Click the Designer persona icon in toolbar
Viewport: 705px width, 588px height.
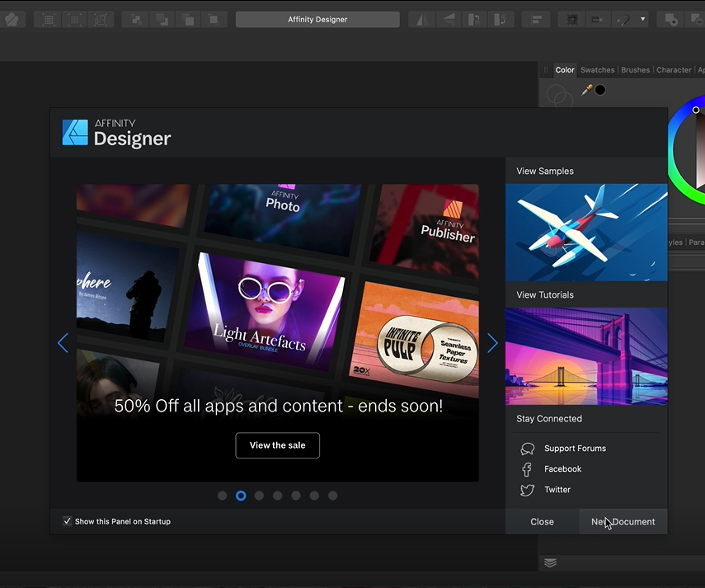[12, 19]
